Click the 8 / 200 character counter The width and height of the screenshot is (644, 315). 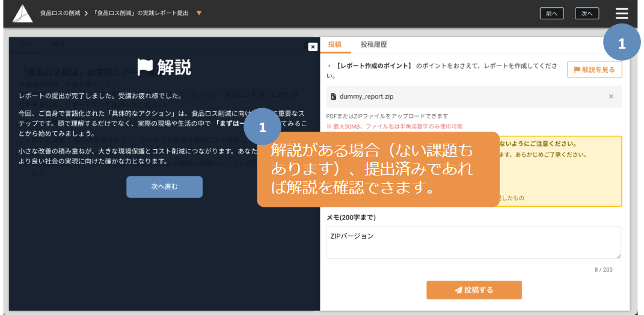(603, 270)
